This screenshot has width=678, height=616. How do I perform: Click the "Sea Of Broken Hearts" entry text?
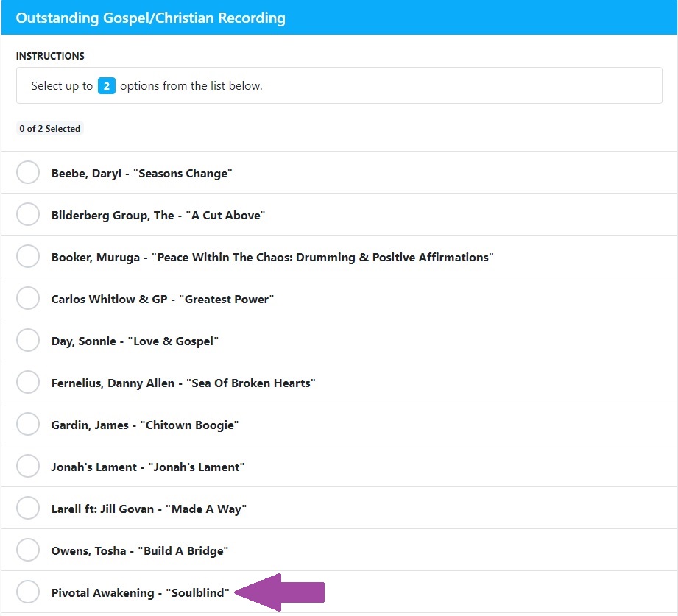click(183, 383)
